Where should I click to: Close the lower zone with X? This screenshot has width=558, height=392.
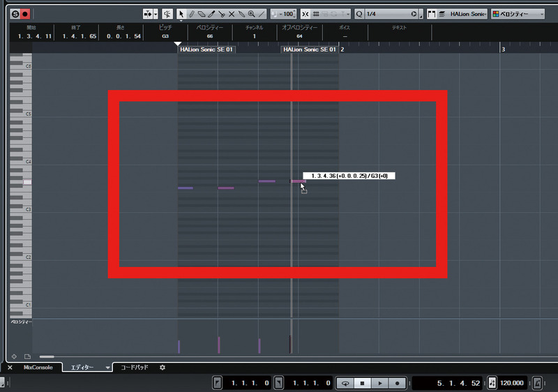tap(10, 368)
